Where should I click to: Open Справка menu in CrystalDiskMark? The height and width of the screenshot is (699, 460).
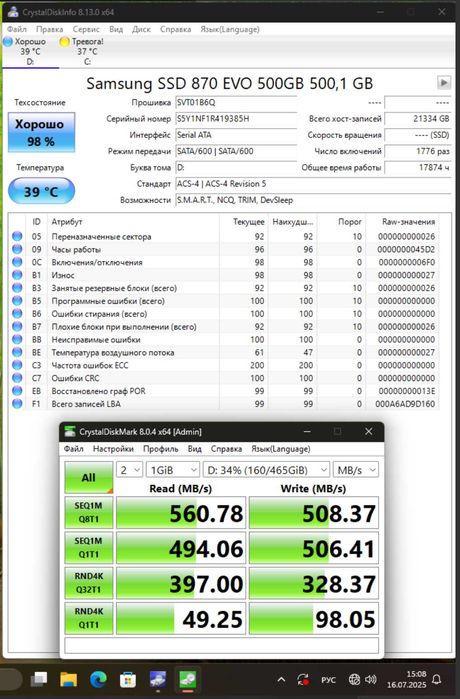pos(226,449)
